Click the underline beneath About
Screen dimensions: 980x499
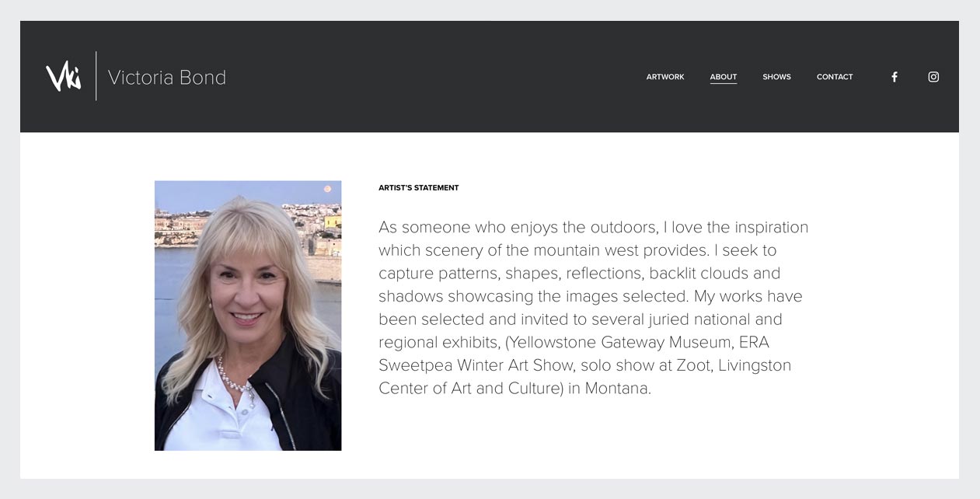pyautogui.click(x=724, y=83)
